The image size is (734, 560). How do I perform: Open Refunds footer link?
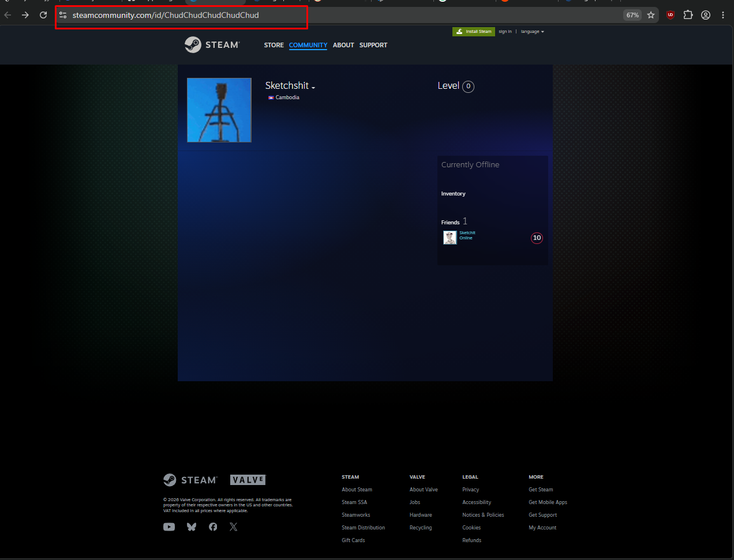tap(472, 540)
